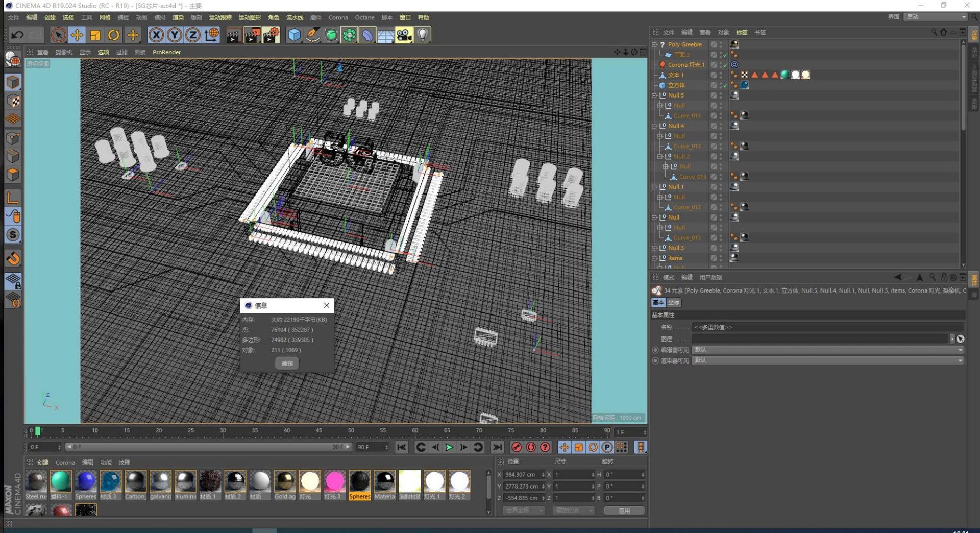Viewport: 980px width, 533px height.
Task: Open the 渲染器可见 dropdown
Action: pyautogui.click(x=827, y=360)
